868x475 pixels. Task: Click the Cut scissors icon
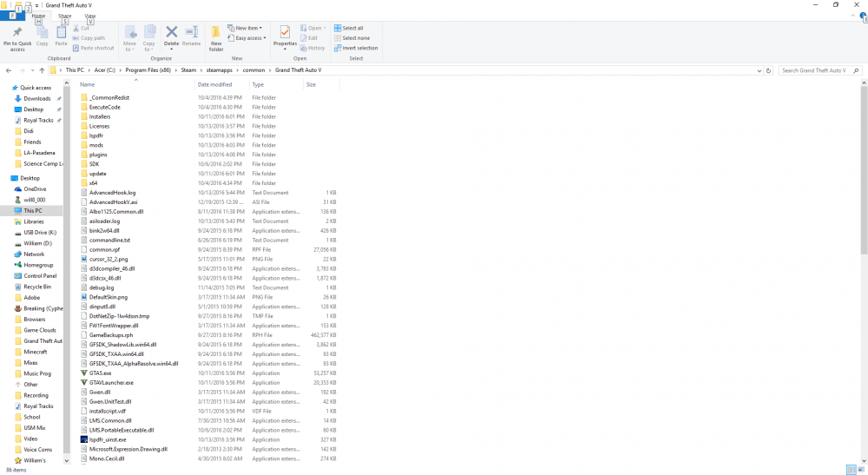(x=76, y=28)
